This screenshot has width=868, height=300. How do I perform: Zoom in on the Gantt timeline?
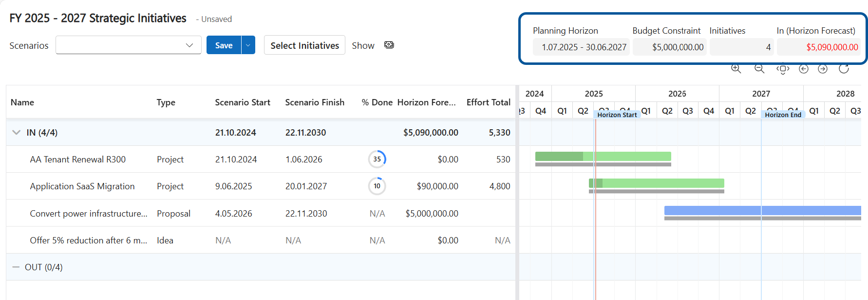point(736,69)
